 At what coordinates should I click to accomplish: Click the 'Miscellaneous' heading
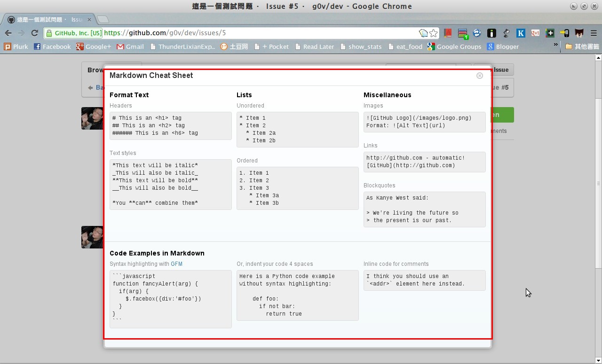tap(387, 95)
